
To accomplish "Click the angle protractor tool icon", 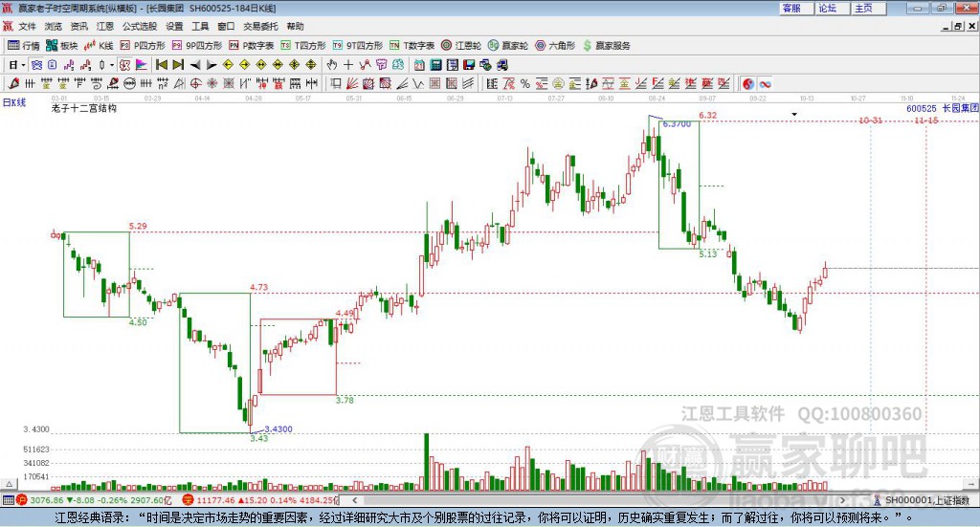I will (179, 83).
